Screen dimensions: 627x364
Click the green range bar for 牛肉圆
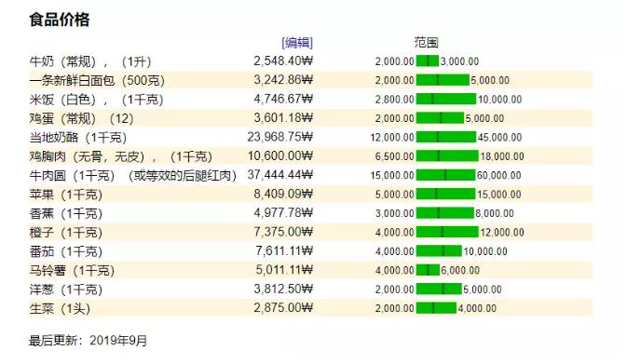pyautogui.click(x=446, y=175)
